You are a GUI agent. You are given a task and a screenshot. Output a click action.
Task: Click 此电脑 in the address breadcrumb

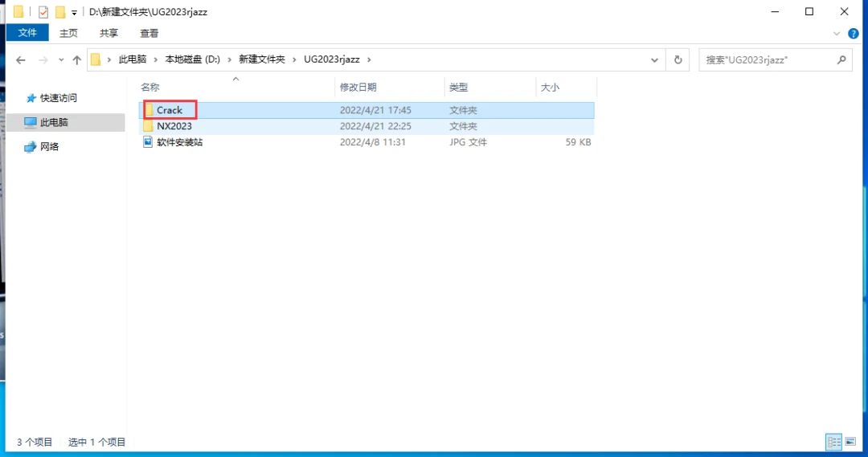point(133,59)
